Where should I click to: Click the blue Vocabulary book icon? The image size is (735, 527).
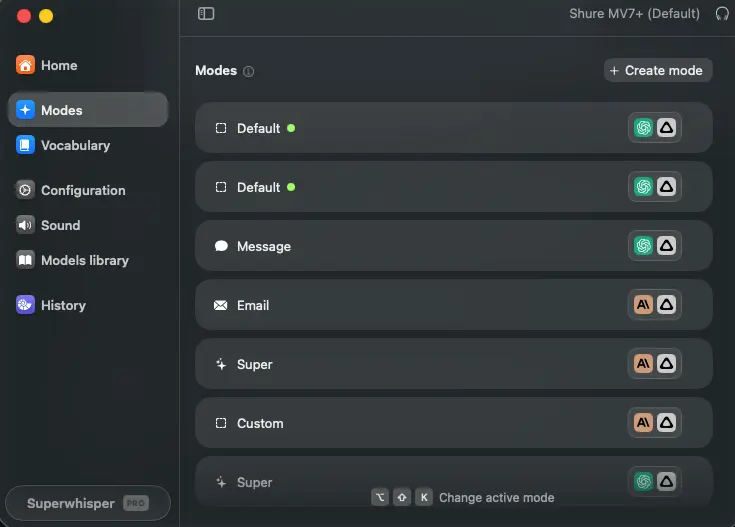(x=25, y=145)
